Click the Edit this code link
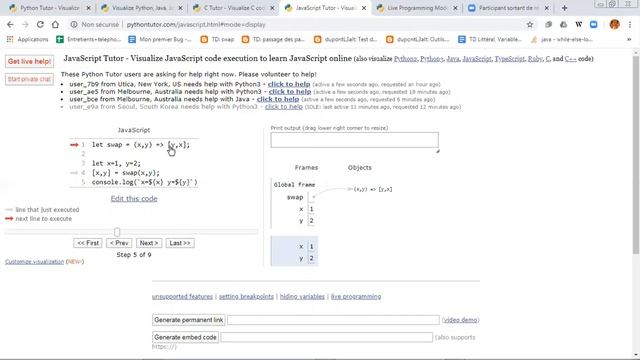The height and width of the screenshot is (360, 640). (134, 199)
